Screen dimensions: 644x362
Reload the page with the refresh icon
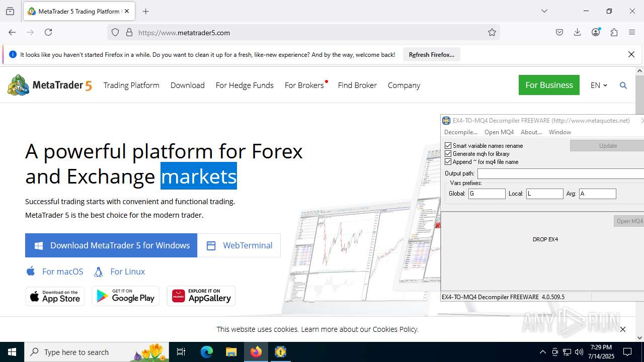[x=48, y=32]
